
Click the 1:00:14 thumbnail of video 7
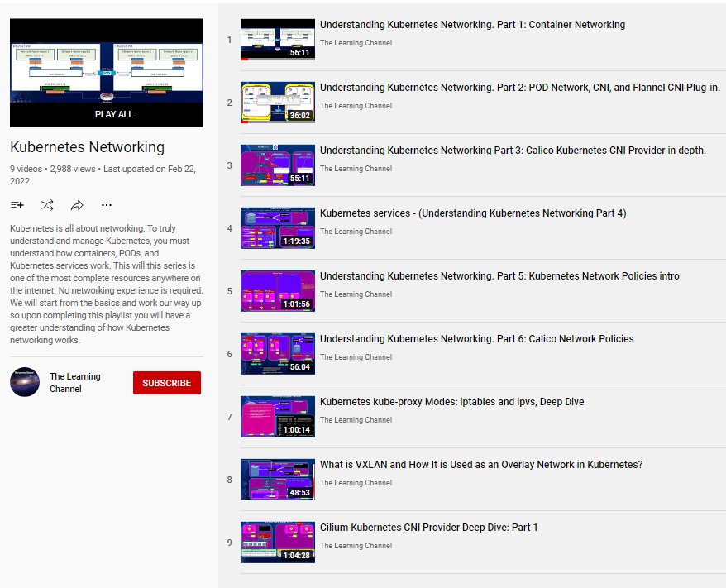pyautogui.click(x=278, y=417)
